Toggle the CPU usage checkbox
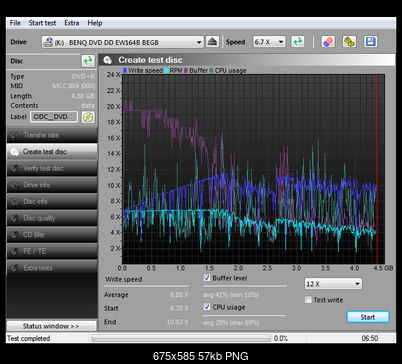 tap(207, 307)
